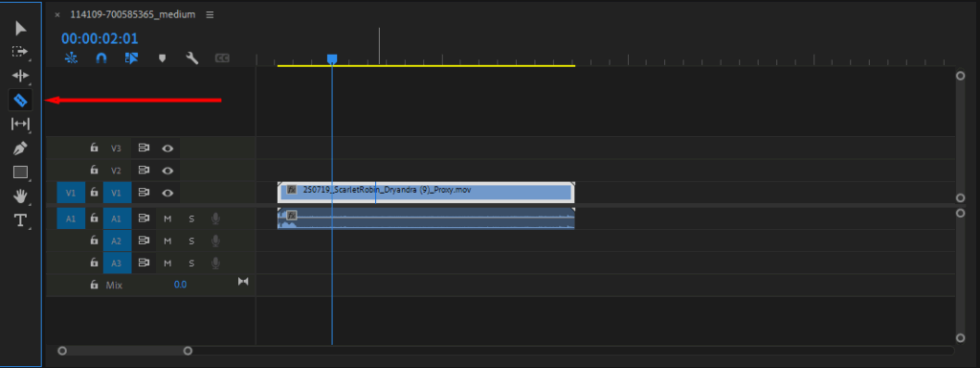Select the Pen tool
The height and width of the screenshot is (368, 980).
click(x=21, y=149)
